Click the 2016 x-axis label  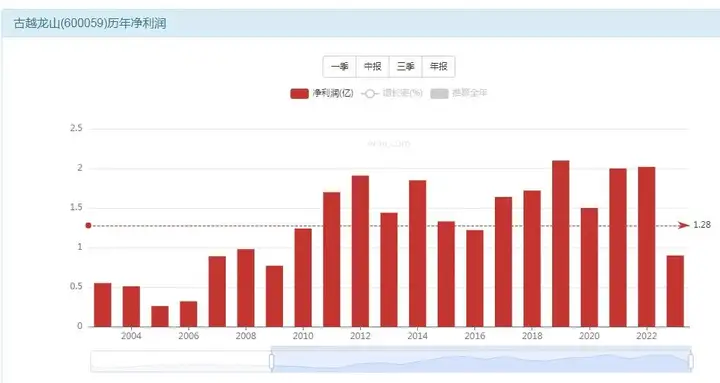475,336
